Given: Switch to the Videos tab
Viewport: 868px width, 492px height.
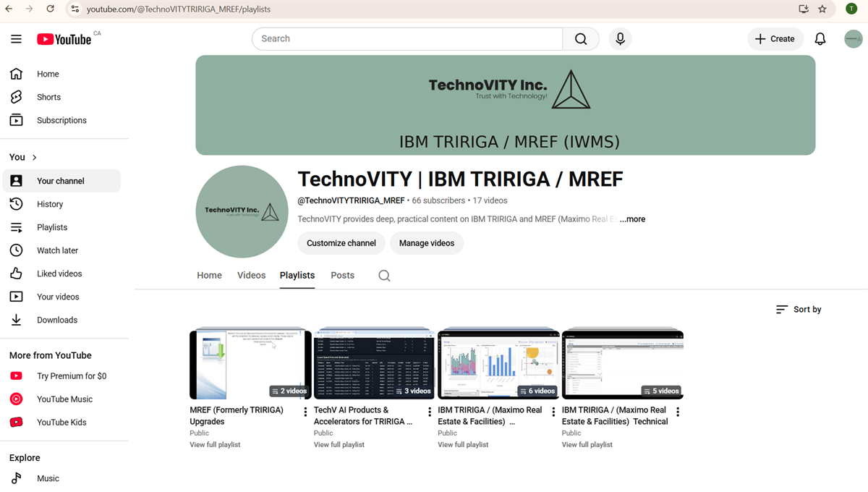Looking at the screenshot, I should tap(252, 276).
